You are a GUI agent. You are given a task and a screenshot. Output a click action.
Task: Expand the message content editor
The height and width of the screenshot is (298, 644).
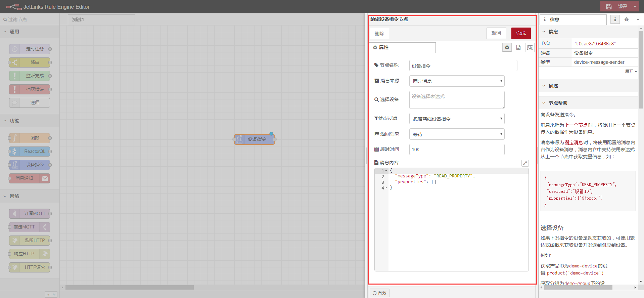[x=525, y=163]
